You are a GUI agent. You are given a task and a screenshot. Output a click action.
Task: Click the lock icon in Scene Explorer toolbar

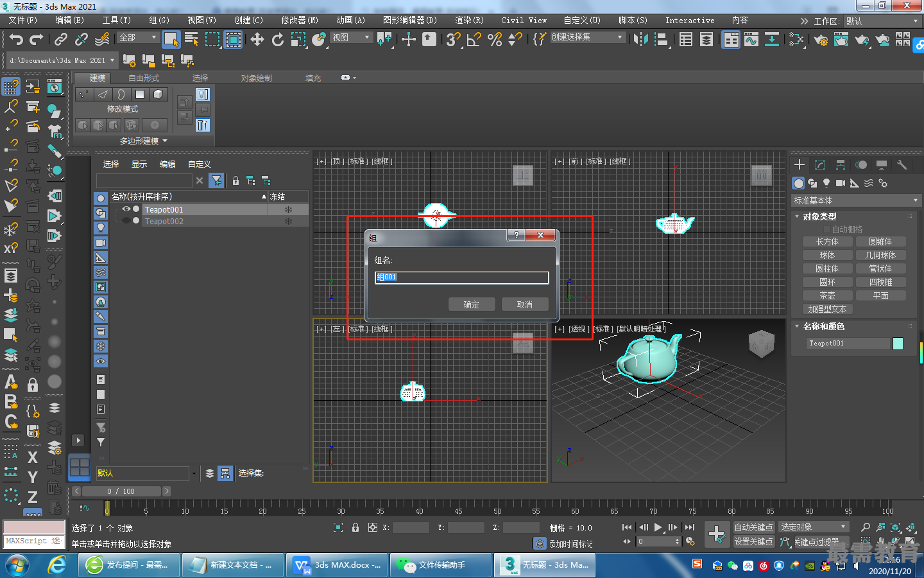click(x=235, y=180)
